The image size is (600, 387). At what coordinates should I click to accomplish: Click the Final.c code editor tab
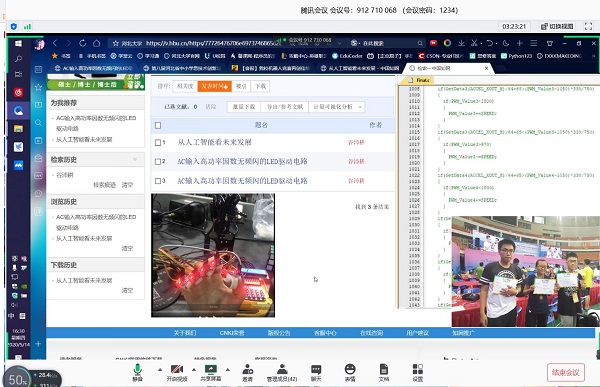pos(419,80)
